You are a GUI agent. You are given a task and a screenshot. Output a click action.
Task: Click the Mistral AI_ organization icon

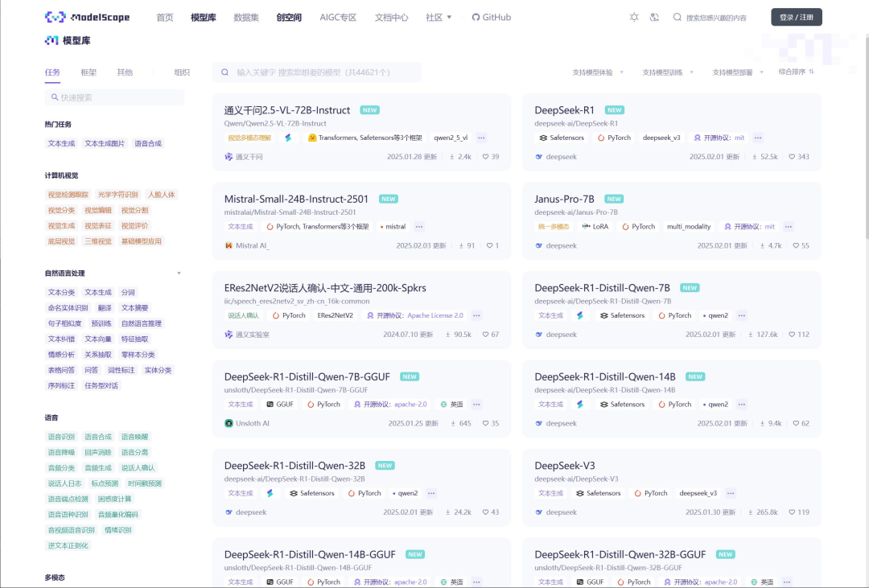click(229, 245)
